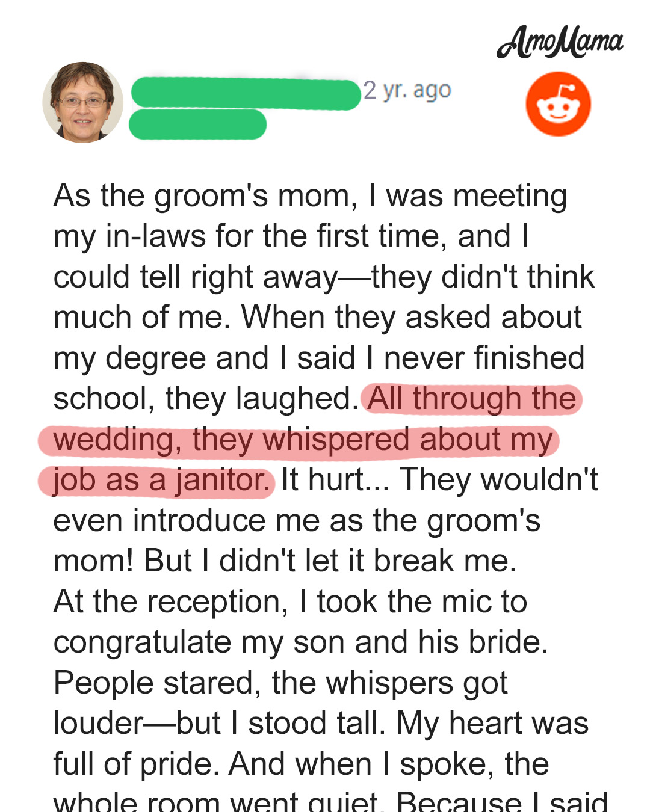Viewport: 650px width, 812px height.
Task: Click the orange Reddit logo icon
Action: click(x=558, y=104)
